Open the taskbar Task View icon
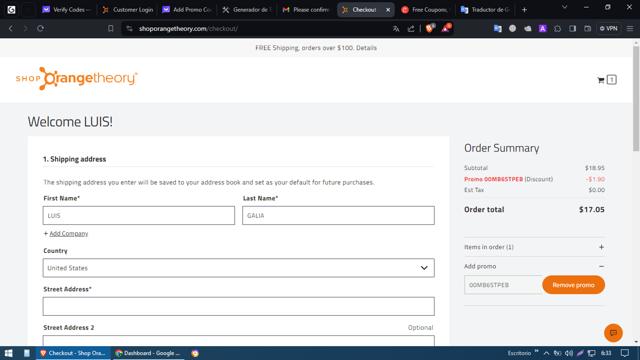This screenshot has width=640, height=360. (27, 353)
